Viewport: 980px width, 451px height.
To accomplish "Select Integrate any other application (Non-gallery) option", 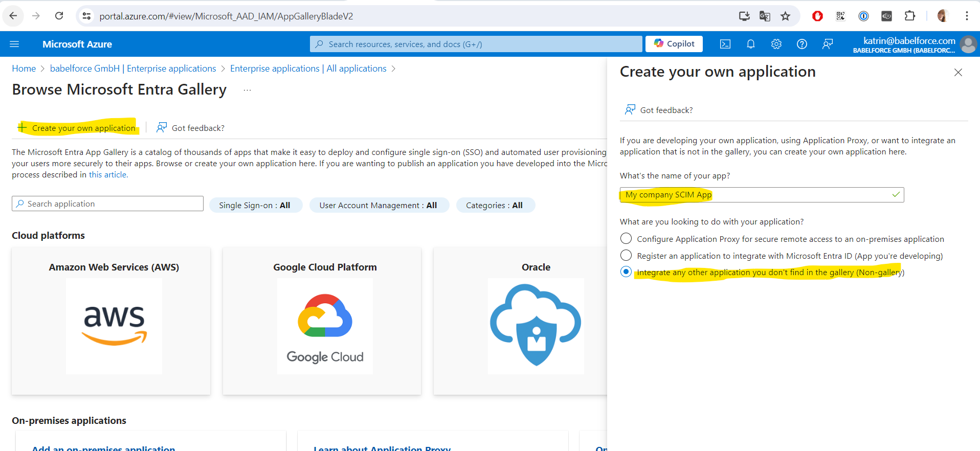I will pos(626,272).
